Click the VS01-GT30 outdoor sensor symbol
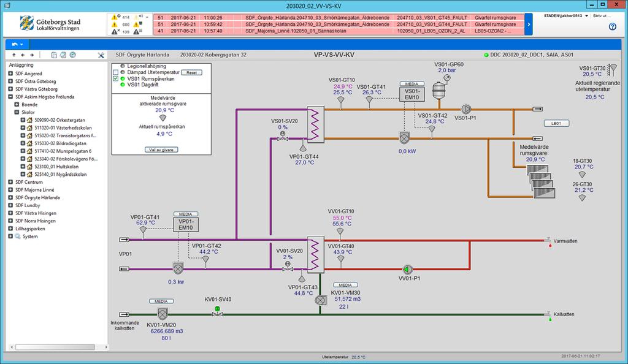Screen dimensions: 628x364 pos(611,70)
